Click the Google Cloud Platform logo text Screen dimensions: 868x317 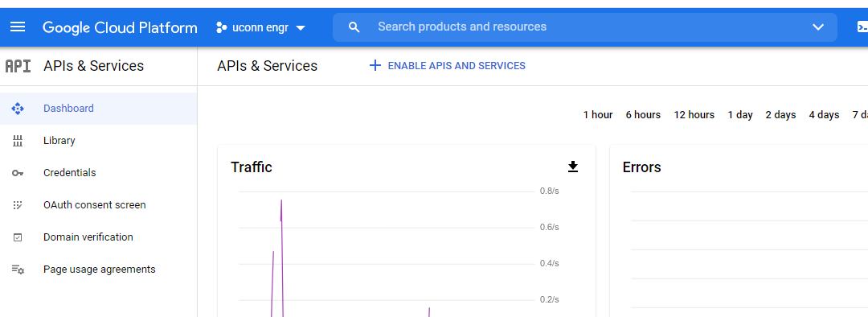[120, 27]
